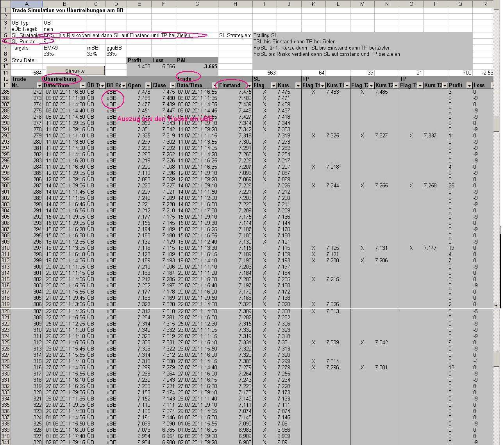Open the BB Po column filter dropdown
Image resolution: width=504 pixels, height=445 pixels.
[124, 85]
